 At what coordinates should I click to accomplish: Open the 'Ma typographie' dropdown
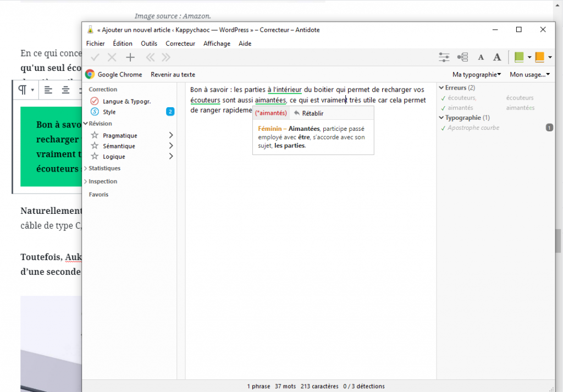click(x=476, y=74)
